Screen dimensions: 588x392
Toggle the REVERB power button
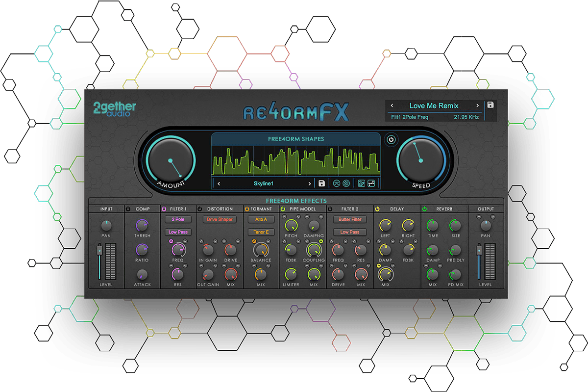click(x=424, y=209)
